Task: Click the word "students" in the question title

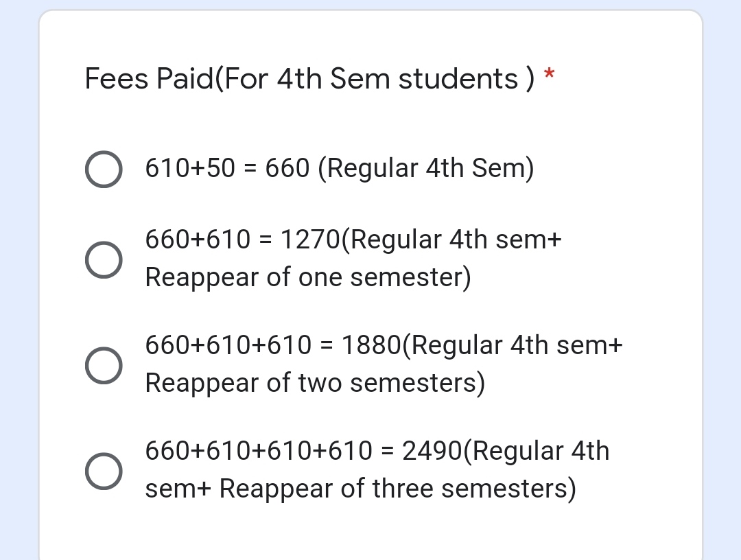Action: click(x=458, y=78)
